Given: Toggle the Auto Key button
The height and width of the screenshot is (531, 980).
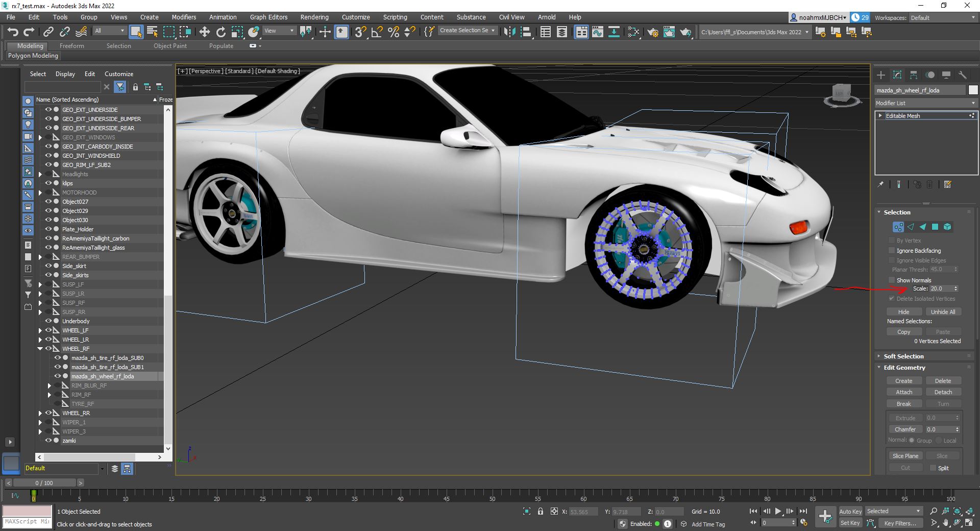Looking at the screenshot, I should tap(850, 512).
